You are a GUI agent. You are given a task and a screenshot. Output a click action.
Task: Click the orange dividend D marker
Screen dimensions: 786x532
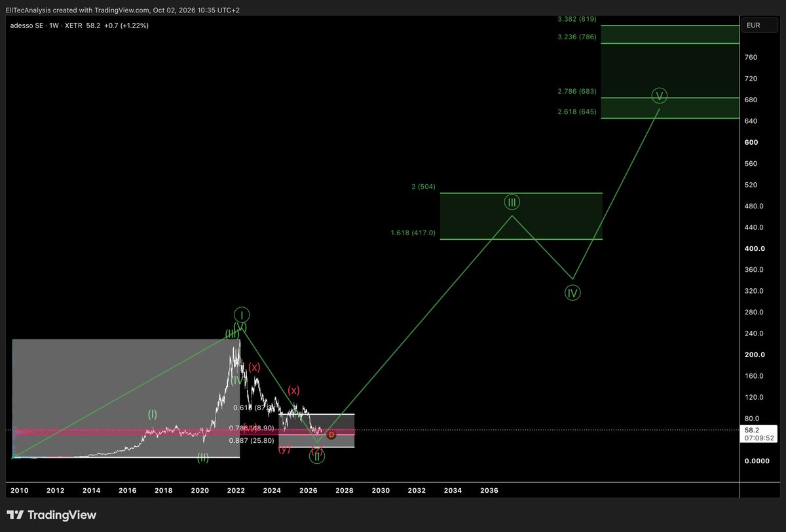coord(331,435)
